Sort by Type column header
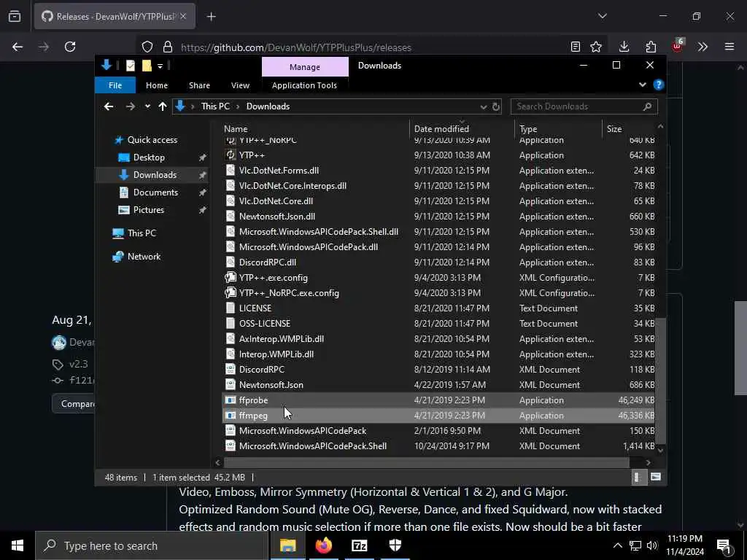747x560 pixels. pyautogui.click(x=558, y=128)
